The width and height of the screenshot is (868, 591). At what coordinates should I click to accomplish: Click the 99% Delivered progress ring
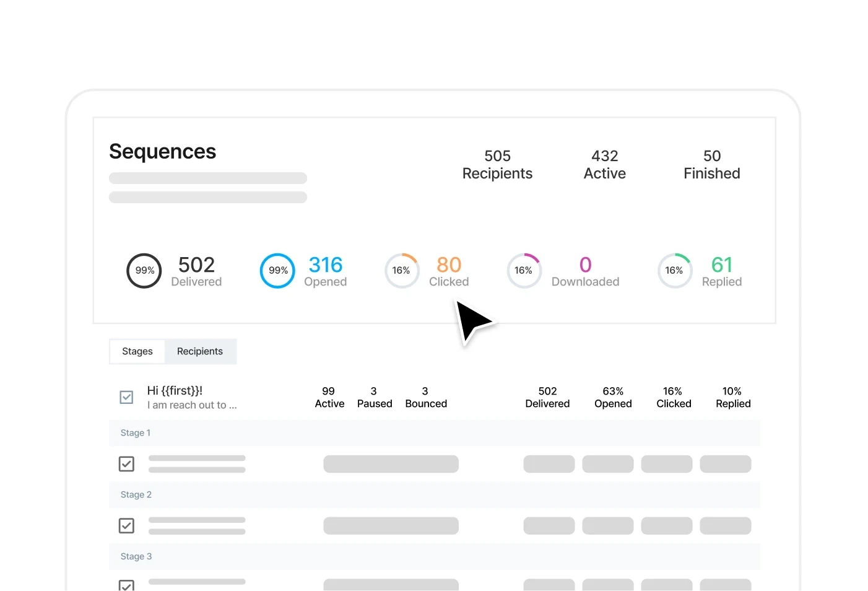(144, 271)
